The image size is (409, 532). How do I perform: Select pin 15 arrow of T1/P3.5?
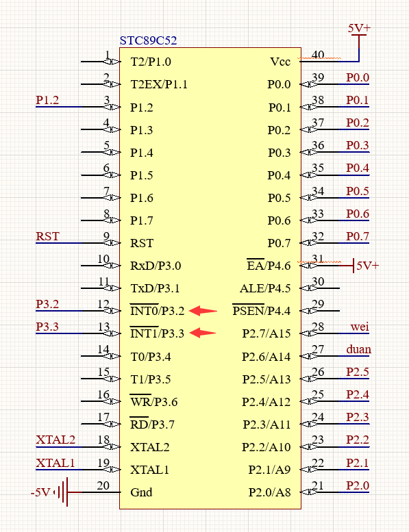[112, 379]
